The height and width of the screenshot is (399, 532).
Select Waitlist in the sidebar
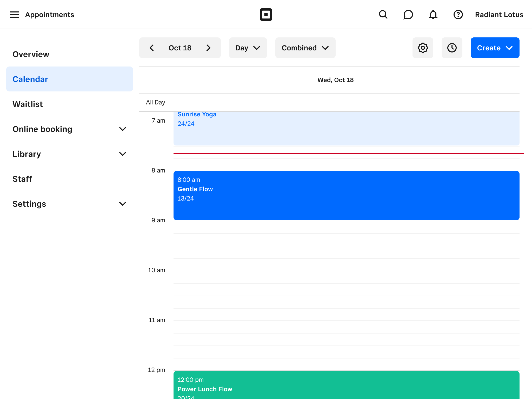[28, 104]
